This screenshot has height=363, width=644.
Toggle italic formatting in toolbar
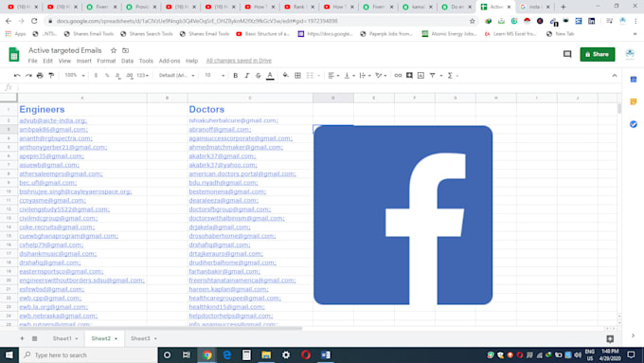point(247,76)
